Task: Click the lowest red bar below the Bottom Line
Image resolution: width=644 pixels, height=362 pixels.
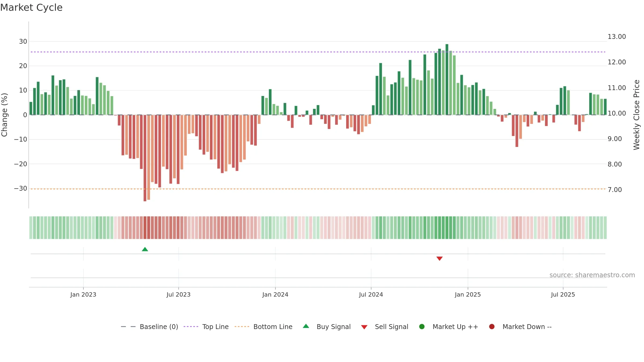Action: point(145,158)
